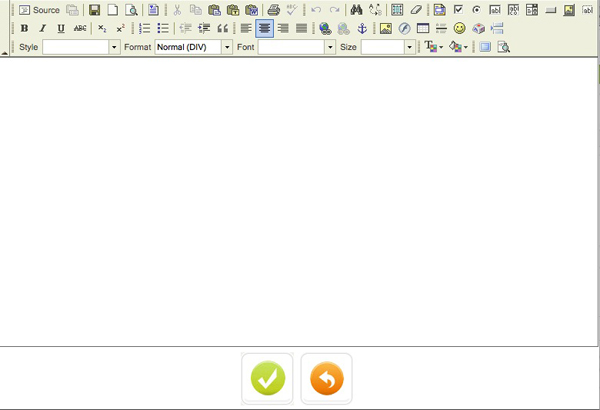Insert an anchor using the anchor icon
Screen dimensions: 600x410
[x=362, y=28]
